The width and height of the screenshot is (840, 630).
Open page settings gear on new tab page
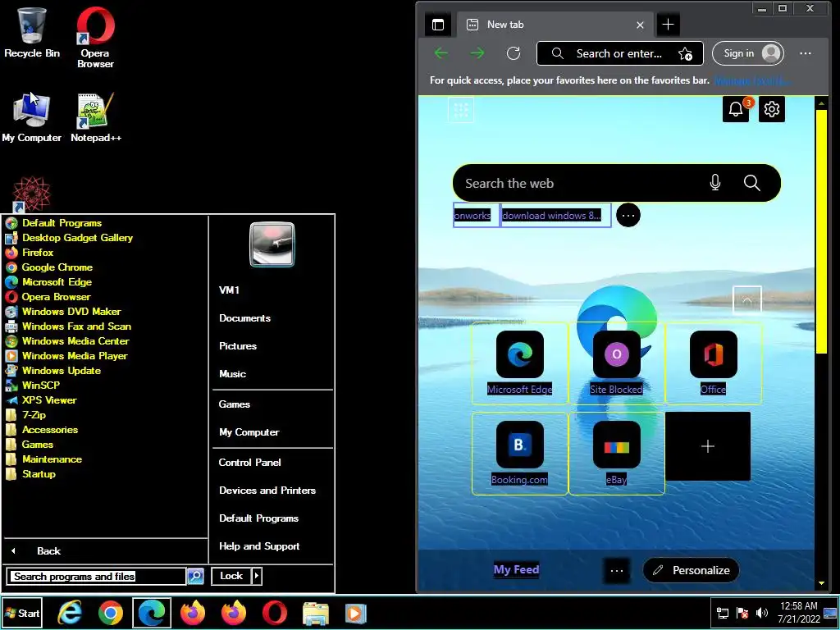(x=771, y=109)
